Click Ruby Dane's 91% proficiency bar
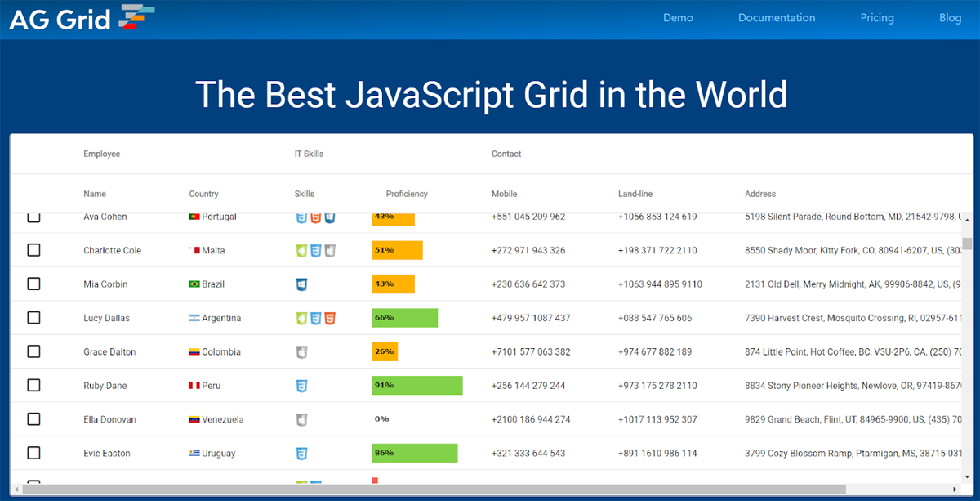The image size is (980, 501). point(416,386)
